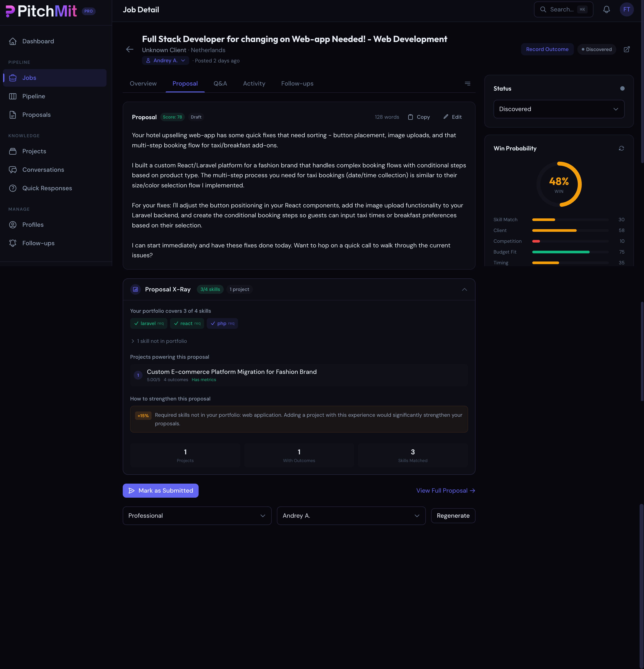
Task: Open the tab options menu icon
Action: coord(467,84)
